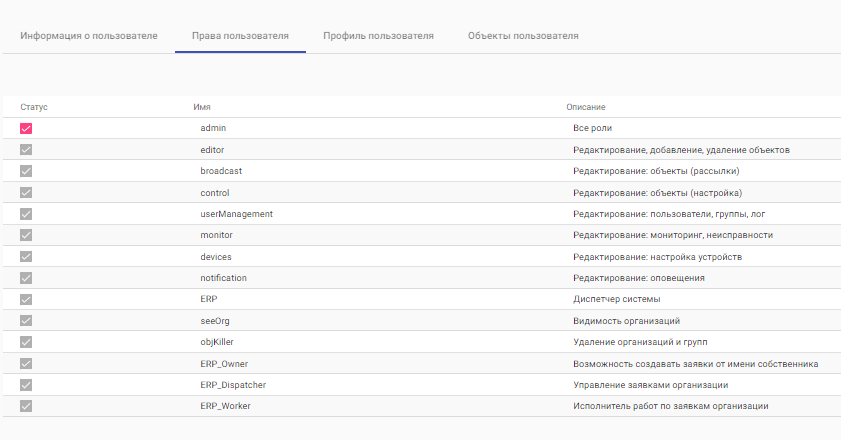The width and height of the screenshot is (841, 440).
Task: Toggle the monitor role checkbox
Action: tap(26, 235)
